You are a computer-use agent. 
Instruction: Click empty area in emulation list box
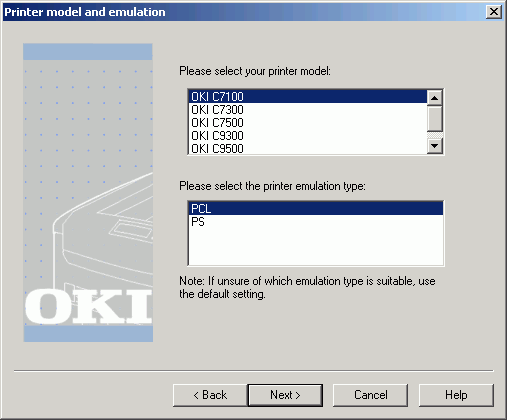(315, 247)
